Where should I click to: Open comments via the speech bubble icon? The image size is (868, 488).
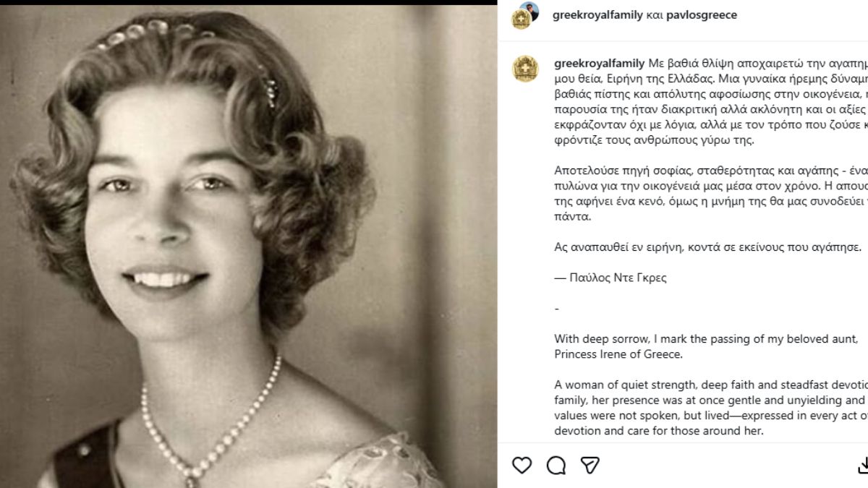coord(556,465)
